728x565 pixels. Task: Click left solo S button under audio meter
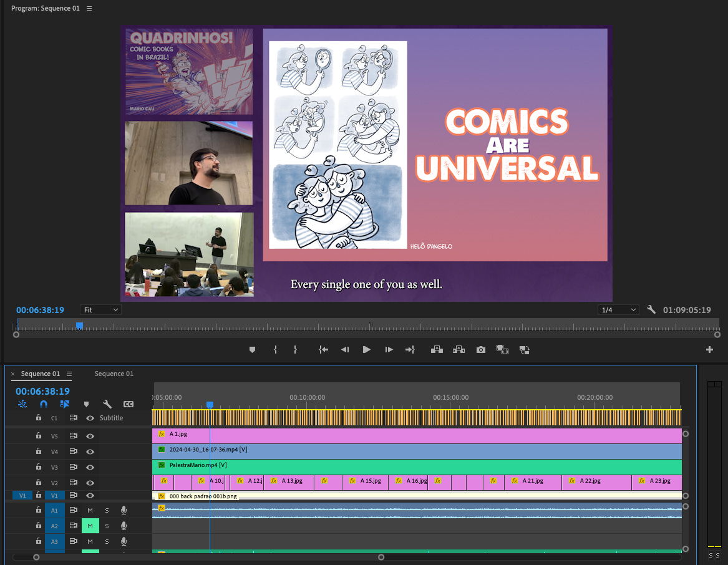point(711,555)
